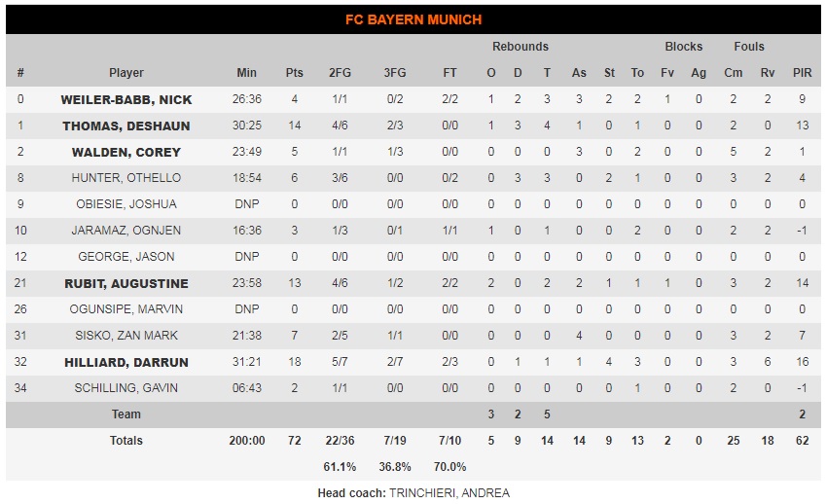Open SCHILLING, GAVIN player profile
The image size is (826, 504).
126,388
